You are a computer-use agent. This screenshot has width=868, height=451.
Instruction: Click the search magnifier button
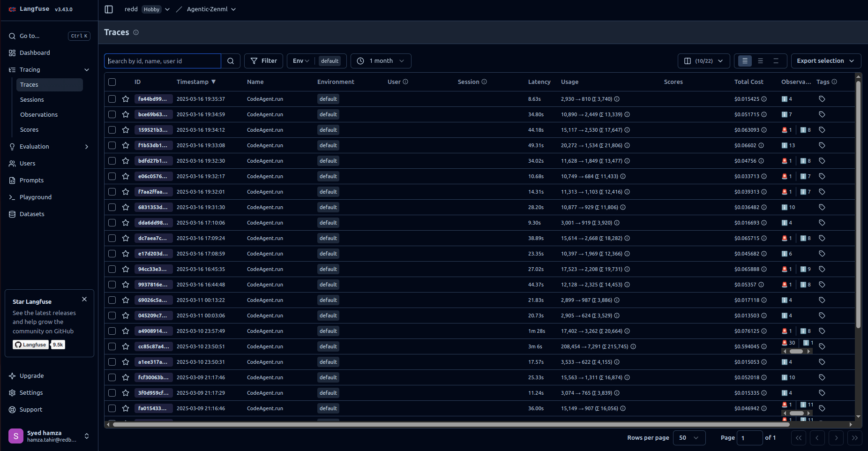231,61
